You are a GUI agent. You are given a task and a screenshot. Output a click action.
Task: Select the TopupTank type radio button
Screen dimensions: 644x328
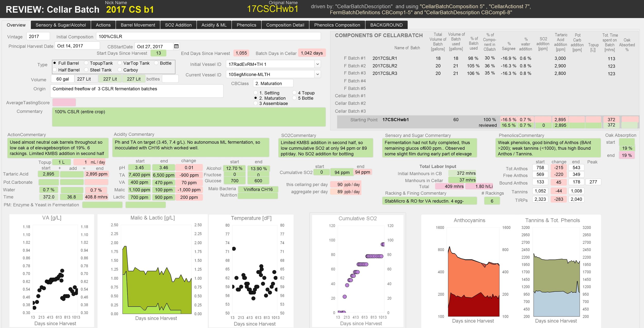86,63
